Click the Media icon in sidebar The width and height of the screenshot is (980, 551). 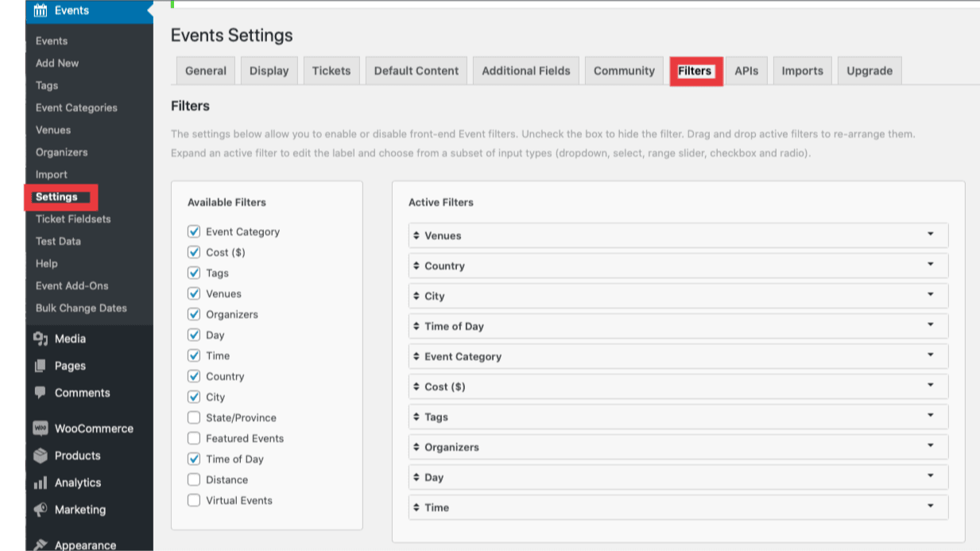41,339
